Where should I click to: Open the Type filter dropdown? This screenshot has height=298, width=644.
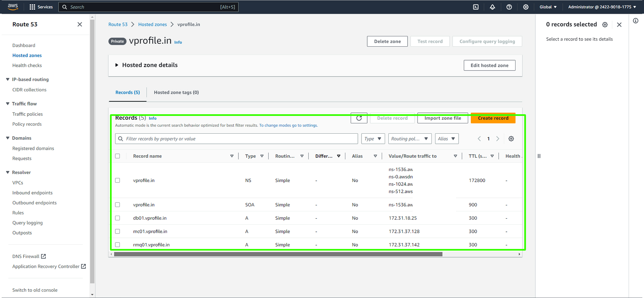[373, 139]
